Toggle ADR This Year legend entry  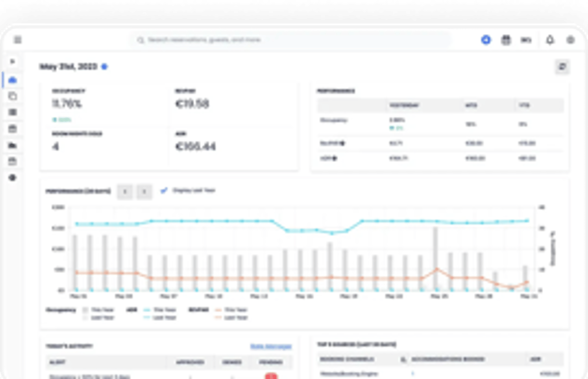[160, 310]
